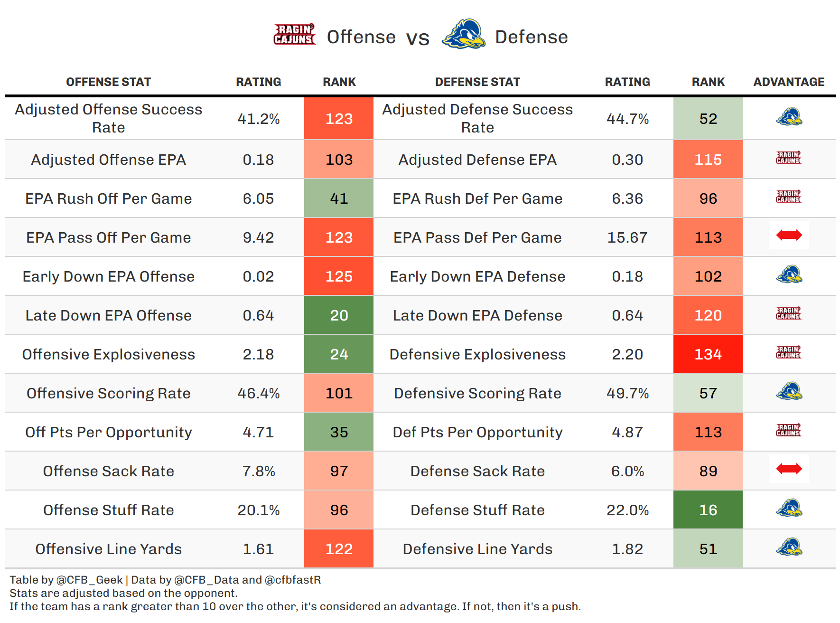Viewport: 840px width, 623px height.
Task: Click the bright red 134 rank cell
Action: coord(708,354)
